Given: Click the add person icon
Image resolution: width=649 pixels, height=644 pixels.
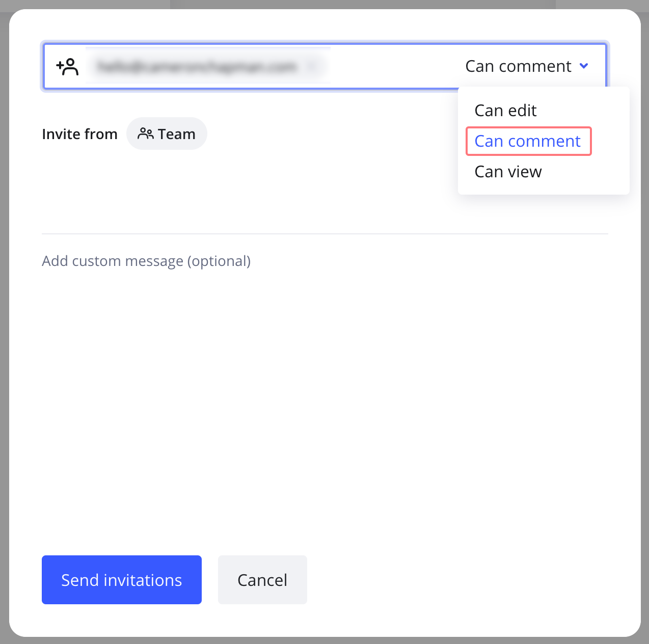Looking at the screenshot, I should [67, 67].
